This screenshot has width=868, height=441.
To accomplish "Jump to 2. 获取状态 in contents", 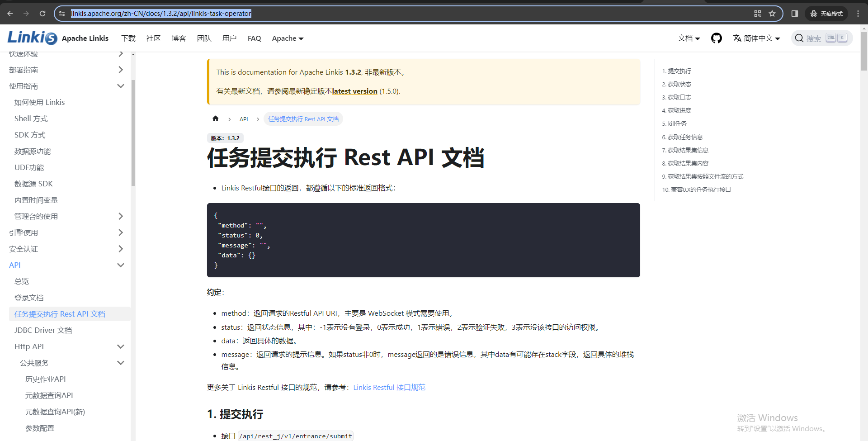I will pyautogui.click(x=677, y=84).
